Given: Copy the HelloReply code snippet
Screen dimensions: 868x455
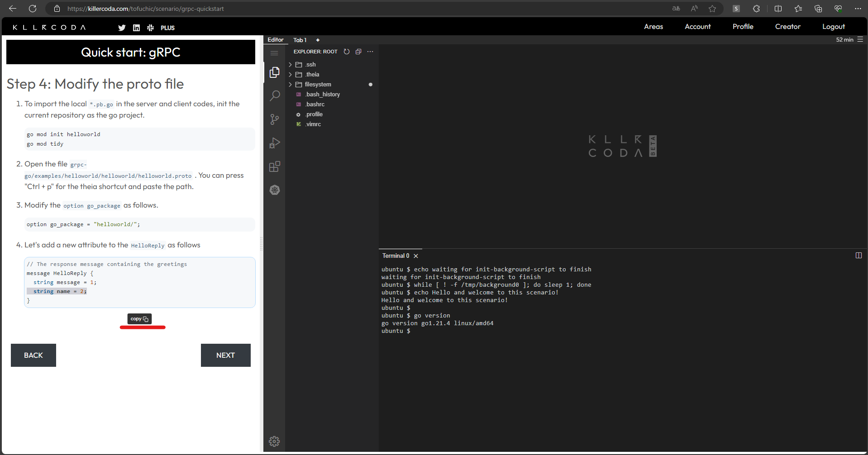Looking at the screenshot, I should (138, 319).
